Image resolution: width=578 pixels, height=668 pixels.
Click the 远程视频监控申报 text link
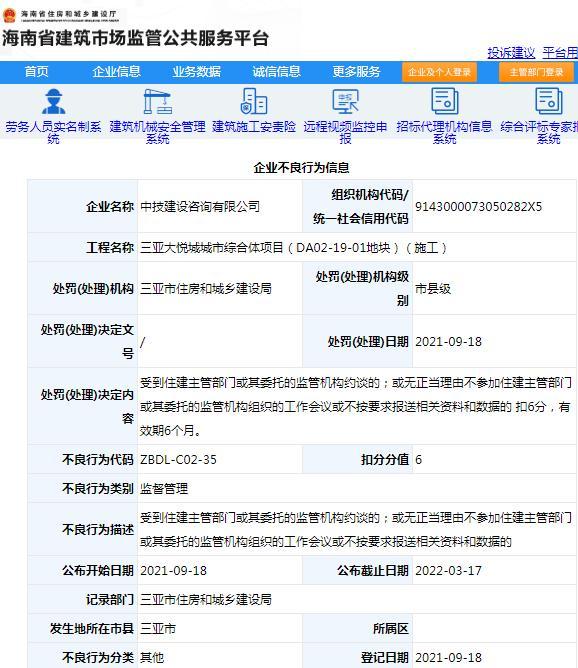(x=345, y=132)
